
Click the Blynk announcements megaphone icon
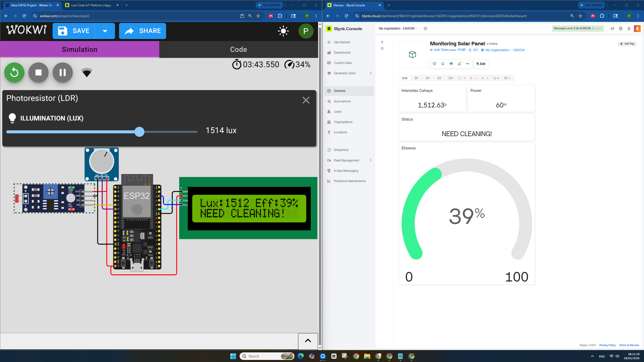[613, 29]
